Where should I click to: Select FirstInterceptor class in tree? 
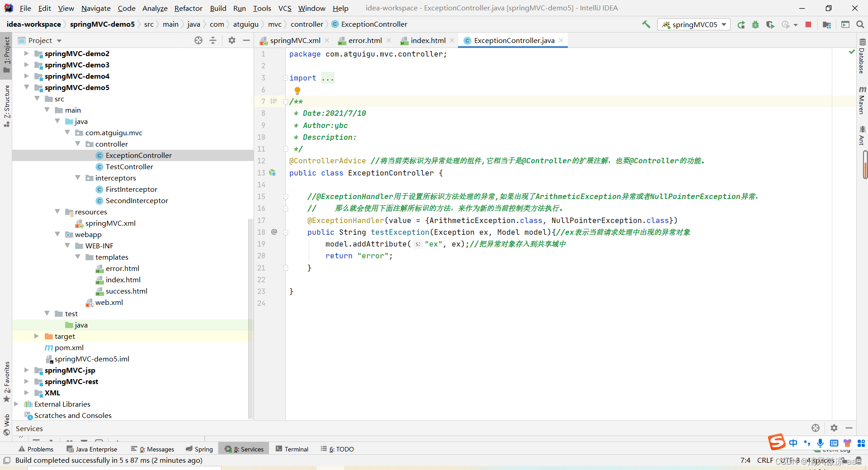[x=131, y=189]
